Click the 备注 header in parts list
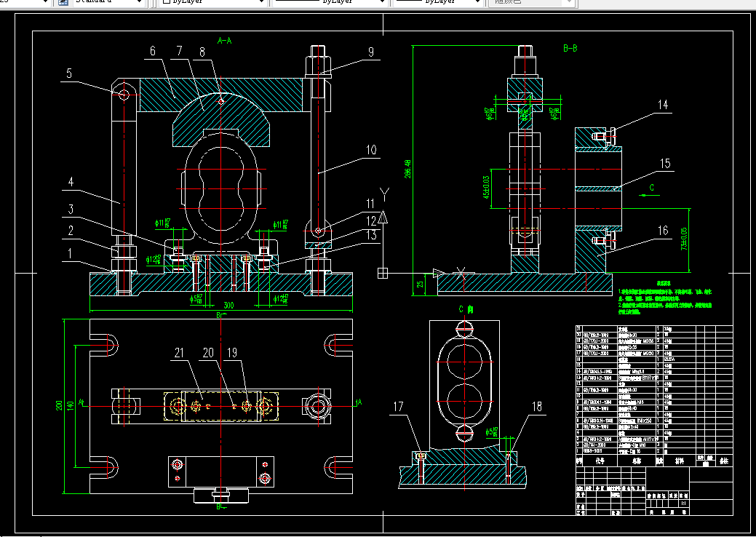756x537 pixels. pyautogui.click(x=724, y=461)
